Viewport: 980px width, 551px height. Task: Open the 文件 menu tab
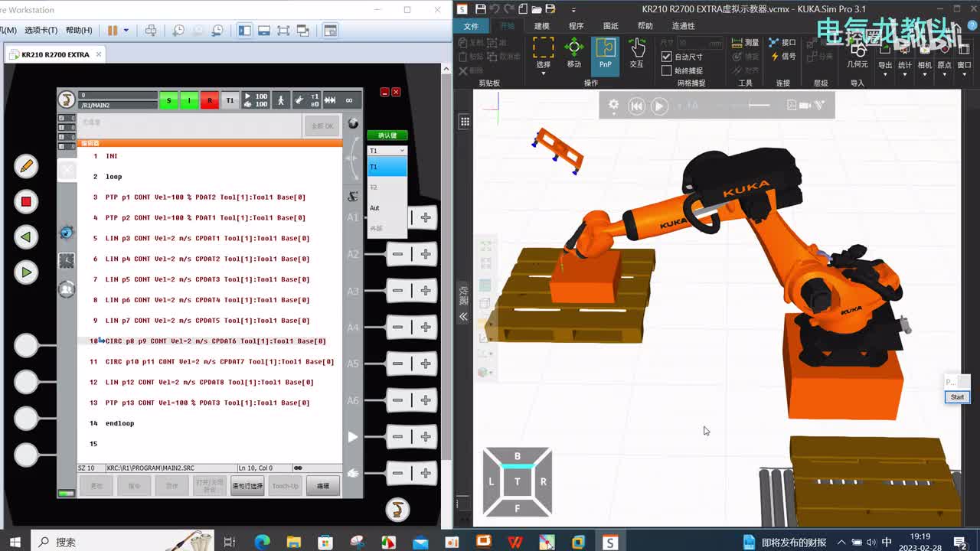[471, 26]
